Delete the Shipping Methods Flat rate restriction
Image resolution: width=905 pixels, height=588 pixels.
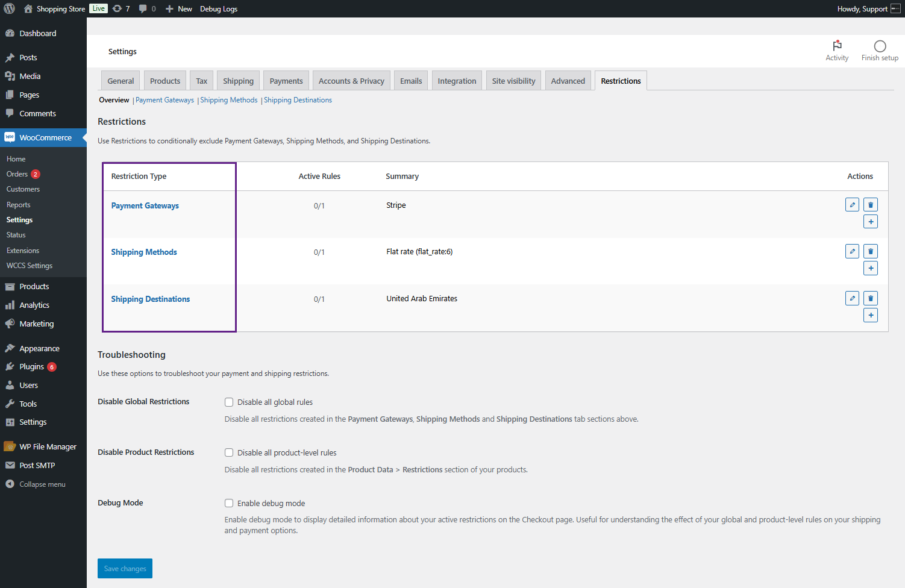click(x=871, y=251)
